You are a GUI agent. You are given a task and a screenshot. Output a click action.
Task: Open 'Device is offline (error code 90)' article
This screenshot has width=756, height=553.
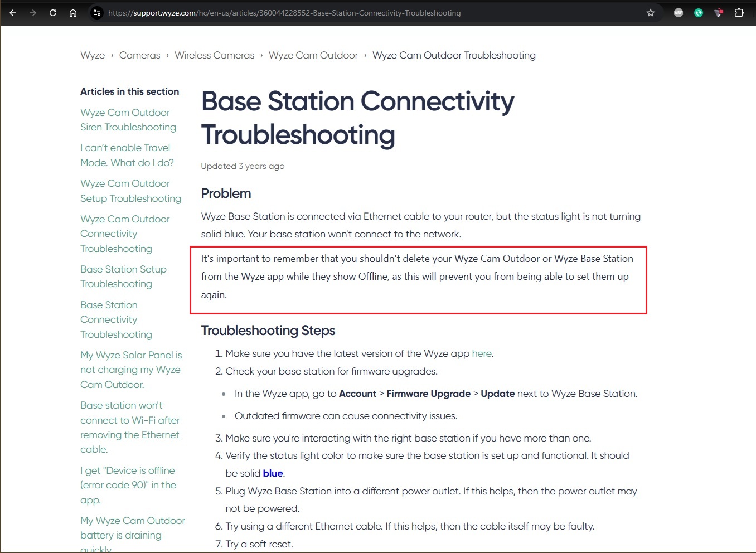click(128, 485)
